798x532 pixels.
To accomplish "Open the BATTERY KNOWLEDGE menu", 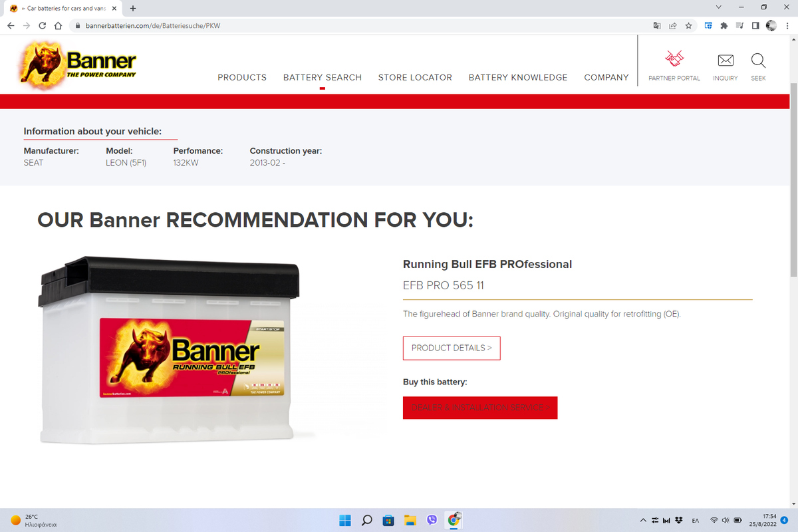I will [518, 78].
